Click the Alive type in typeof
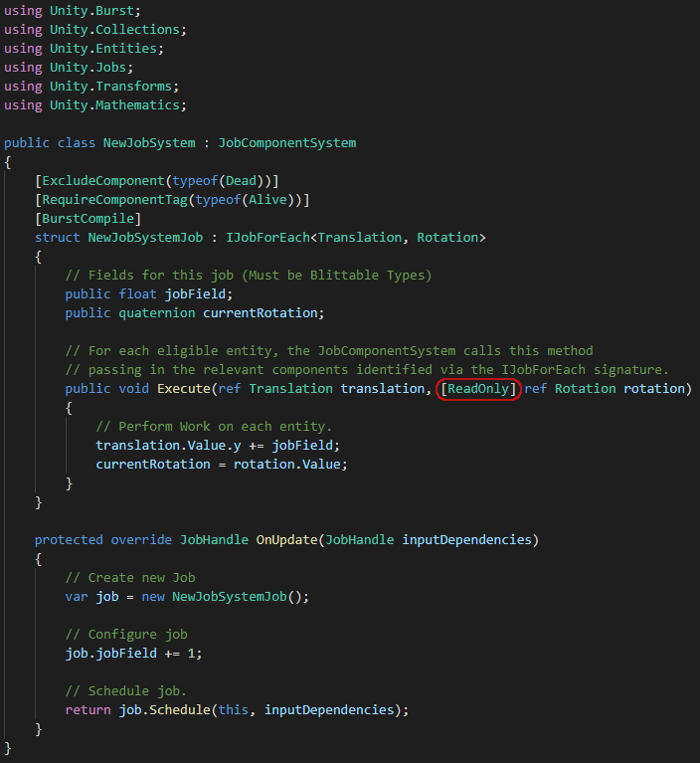The height and width of the screenshot is (763, 700). tap(267, 200)
